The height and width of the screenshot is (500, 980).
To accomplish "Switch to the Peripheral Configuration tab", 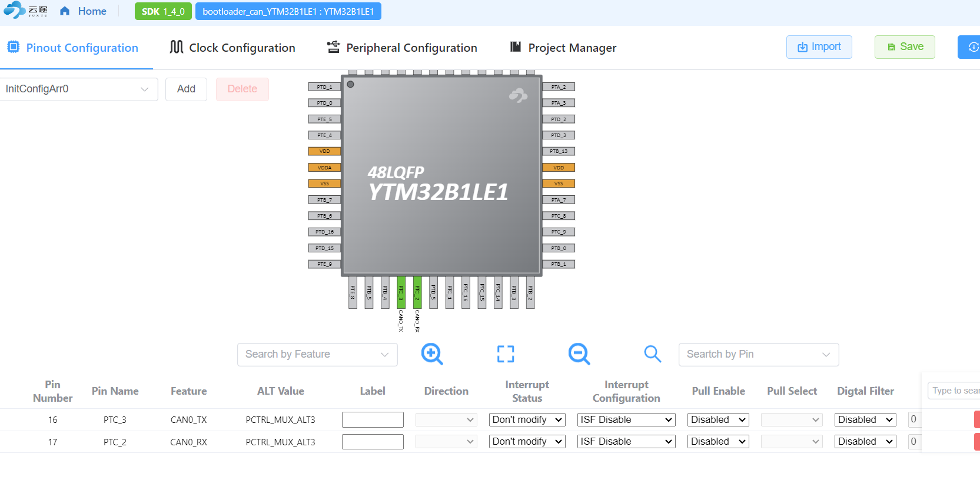I will (x=402, y=48).
